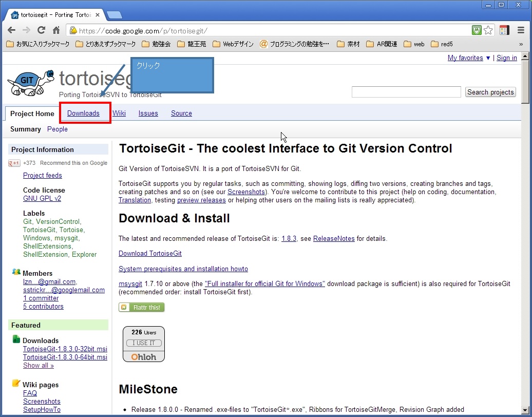Click the scrollbar down arrow
Viewport: 532px width, 417px height.
pyautogui.click(x=525, y=410)
